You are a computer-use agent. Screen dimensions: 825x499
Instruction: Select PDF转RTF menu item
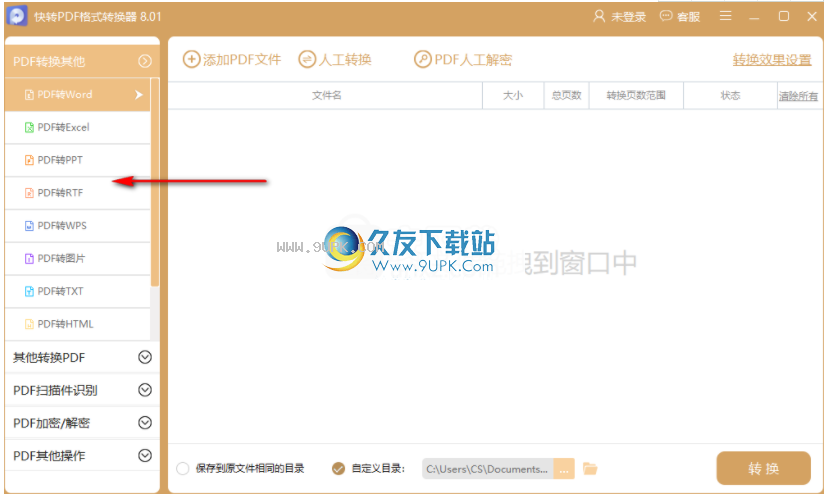click(77, 193)
